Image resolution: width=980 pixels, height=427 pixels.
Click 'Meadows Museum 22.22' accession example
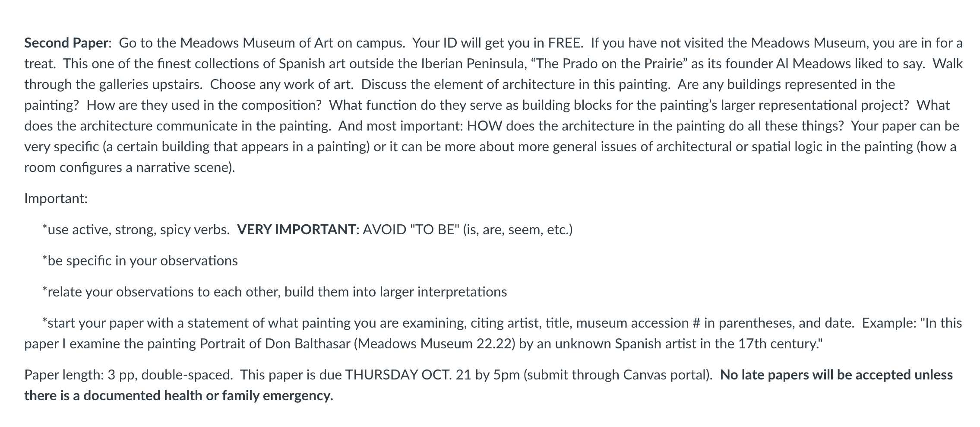point(436,344)
